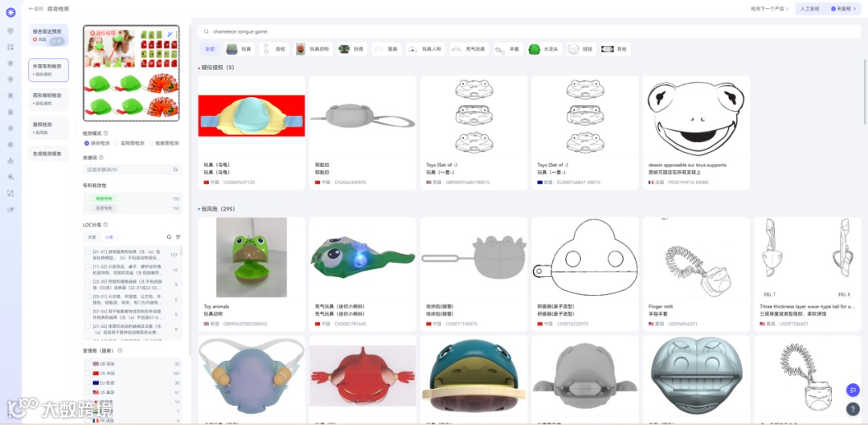
Task: Click the back arrow 返回
Action: coord(36,9)
